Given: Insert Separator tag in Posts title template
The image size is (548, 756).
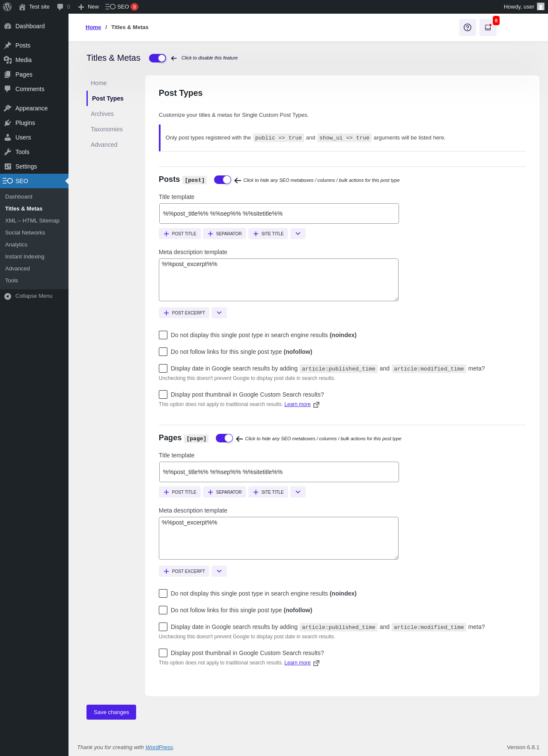Looking at the screenshot, I should tap(224, 234).
